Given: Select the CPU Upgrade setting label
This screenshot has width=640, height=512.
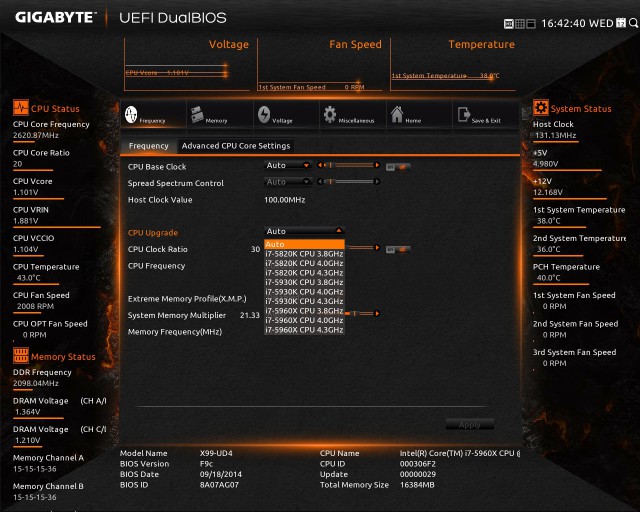Looking at the screenshot, I should coord(153,233).
